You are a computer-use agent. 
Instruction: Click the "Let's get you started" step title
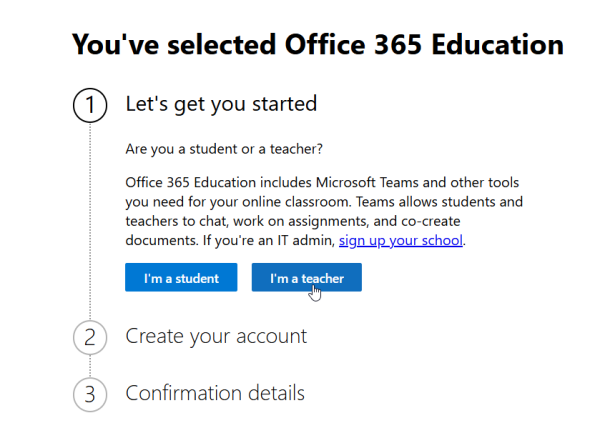[x=221, y=103]
